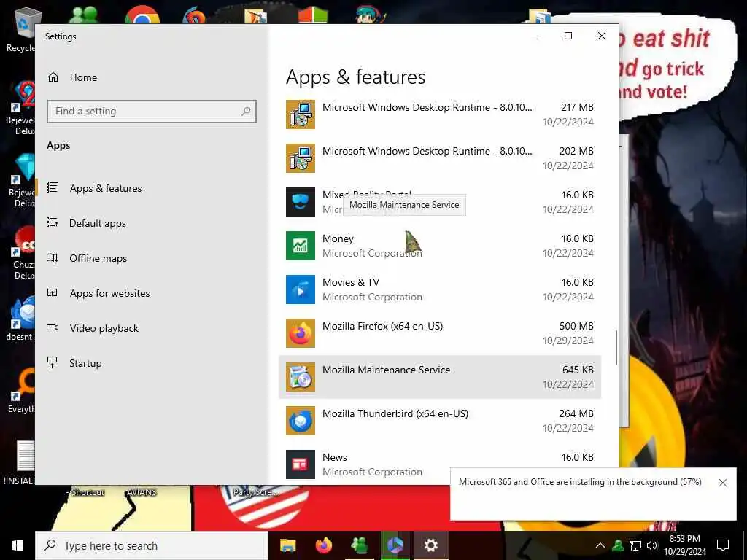The image size is (747, 560).
Task: Open the Offline maps page
Action: tap(152, 258)
